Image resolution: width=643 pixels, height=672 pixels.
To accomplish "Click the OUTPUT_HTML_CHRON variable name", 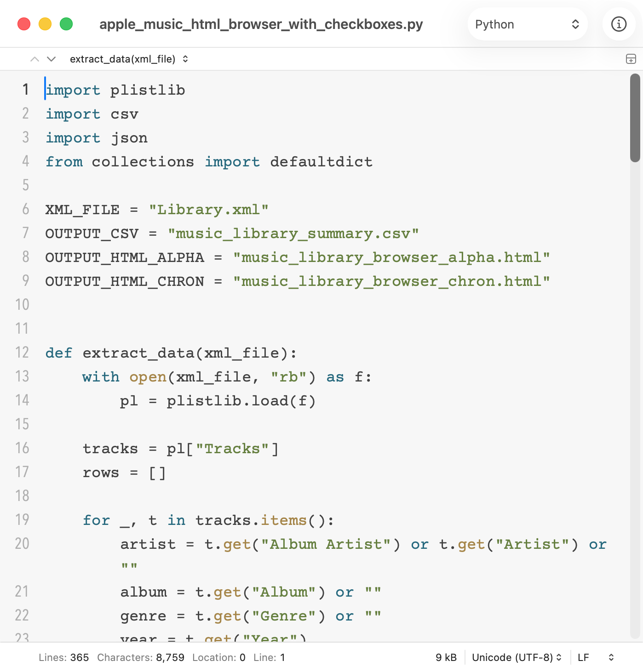I will tap(125, 281).
